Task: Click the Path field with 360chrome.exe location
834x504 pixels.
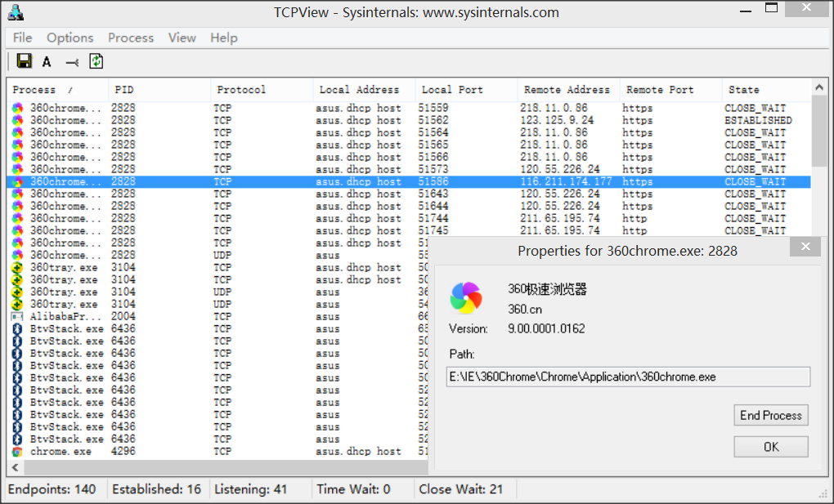Action: 628,377
